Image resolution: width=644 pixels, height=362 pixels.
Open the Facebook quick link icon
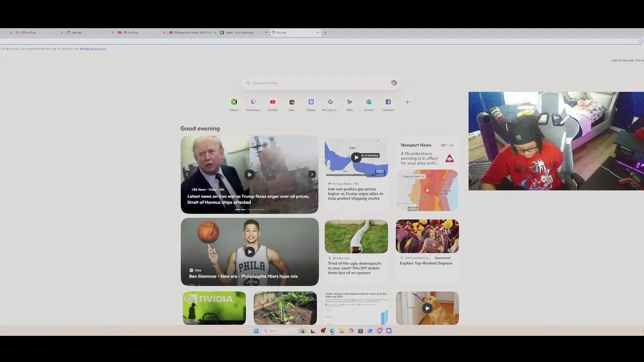click(x=388, y=102)
